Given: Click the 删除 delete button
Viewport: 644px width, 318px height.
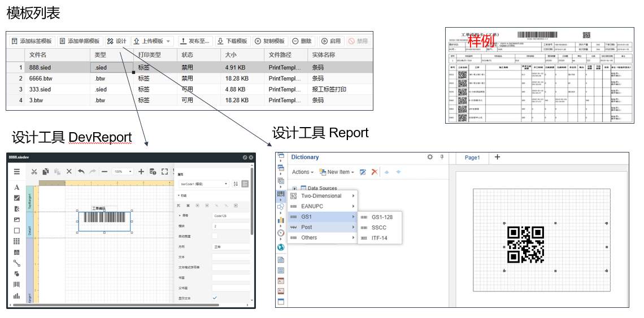Looking at the screenshot, I should (x=302, y=41).
